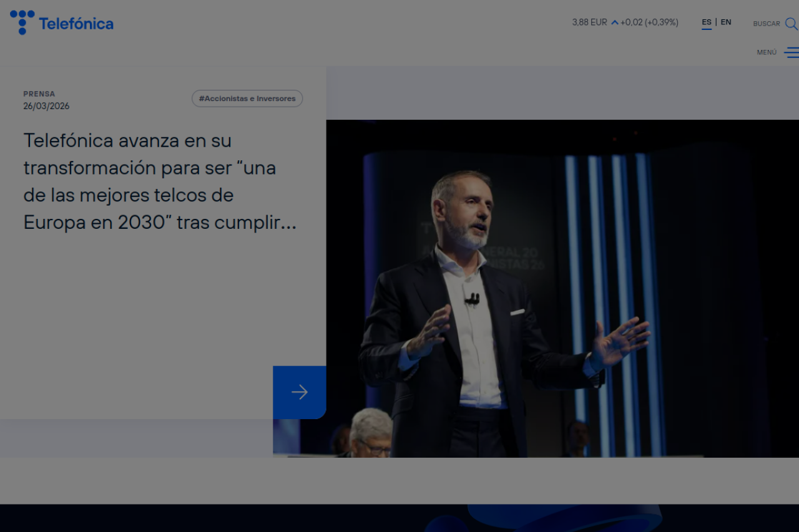Expand the MENÚ label
The width and height of the screenshot is (799, 532).
(767, 52)
